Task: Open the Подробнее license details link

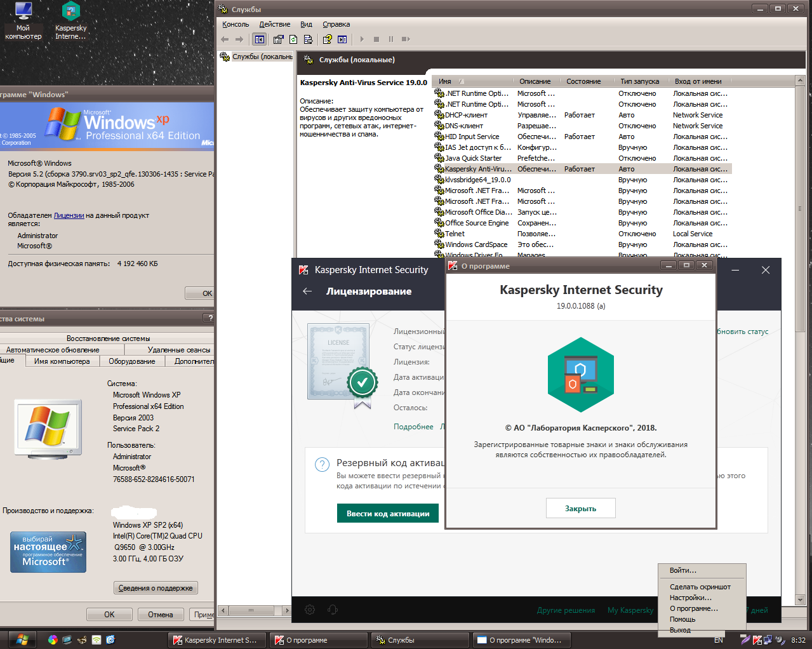Action: pos(413,427)
